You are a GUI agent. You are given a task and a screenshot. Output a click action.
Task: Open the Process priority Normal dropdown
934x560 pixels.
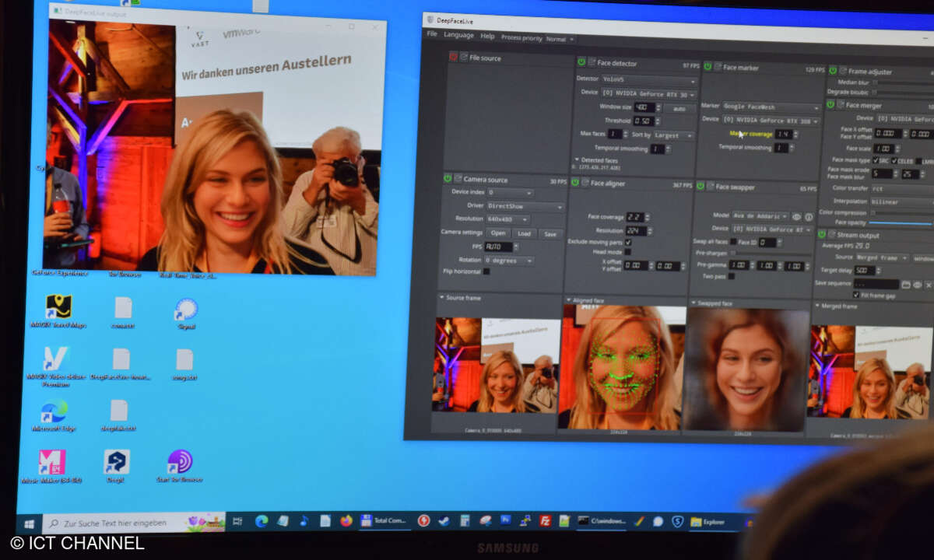560,38
